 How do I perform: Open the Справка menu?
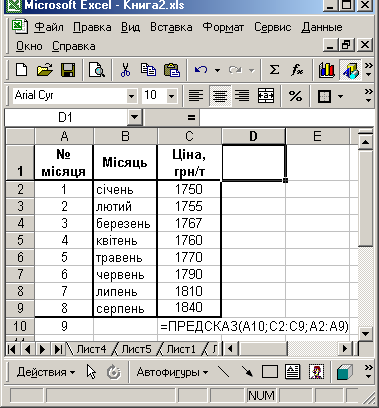coord(74,46)
